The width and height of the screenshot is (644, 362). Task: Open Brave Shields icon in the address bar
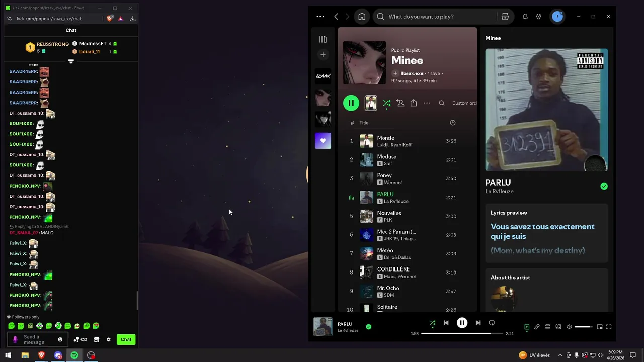109,19
